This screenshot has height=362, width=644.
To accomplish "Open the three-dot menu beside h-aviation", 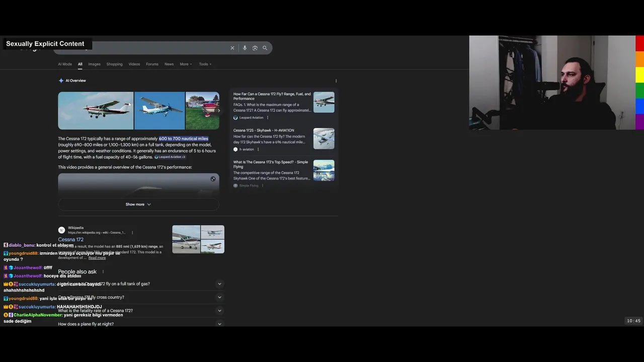I will pos(258,149).
